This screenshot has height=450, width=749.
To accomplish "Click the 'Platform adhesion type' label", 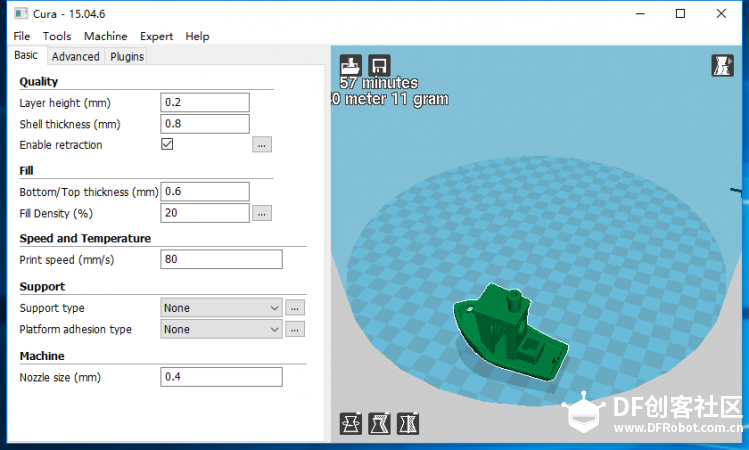I will tap(75, 330).
